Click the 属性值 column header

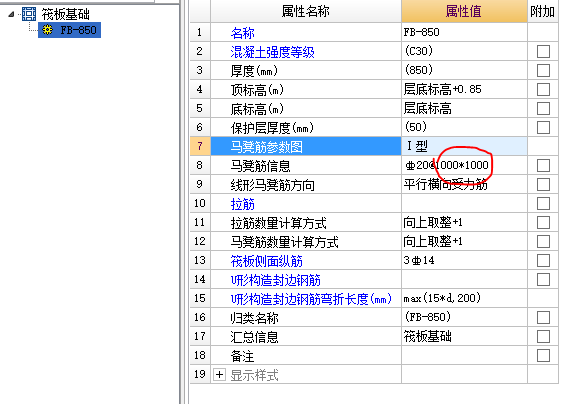point(464,12)
